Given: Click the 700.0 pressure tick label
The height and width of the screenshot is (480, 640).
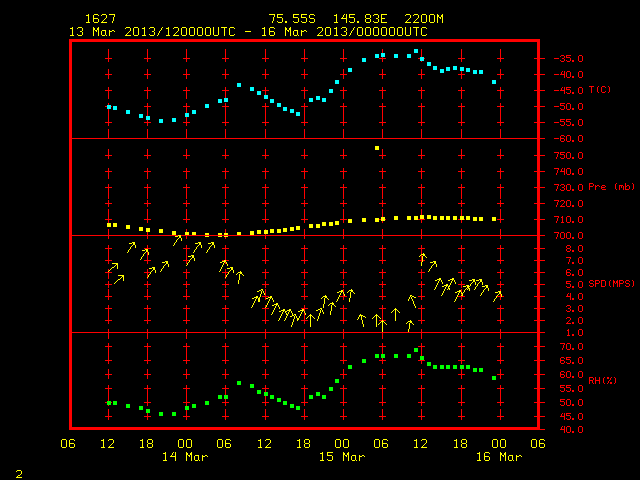Looking at the screenshot, I should [x=569, y=236].
